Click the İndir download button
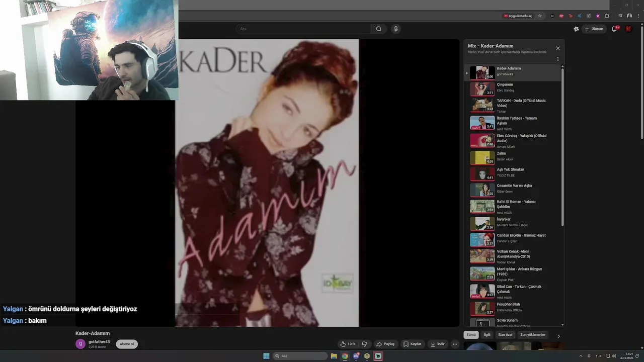Screen dimensions: 644x362 pos(438,344)
